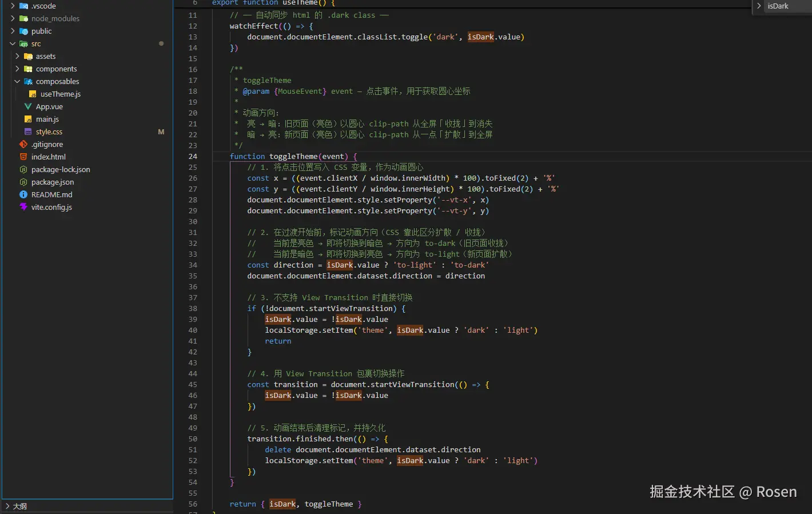812x514 pixels.
Task: Click 'toggleTheme' in the function declaration line
Action: point(293,156)
